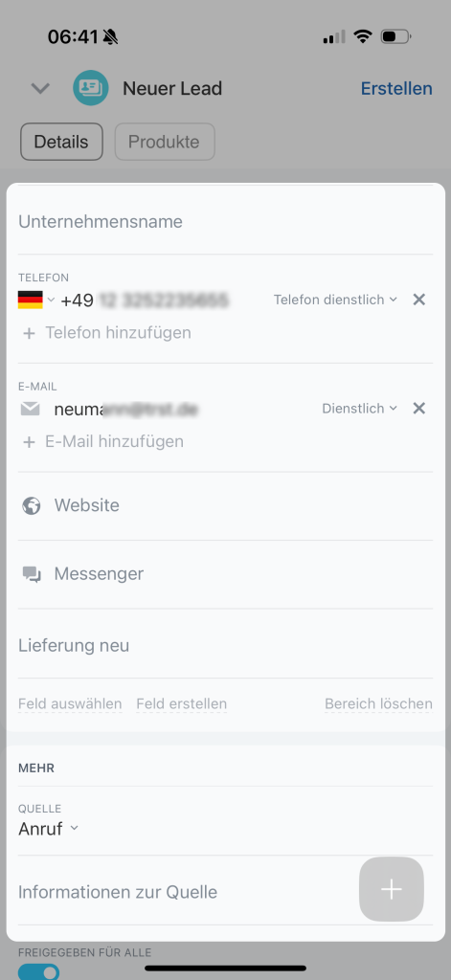Collapse the form with the top-left chevron
The image size is (451, 980).
tap(40, 88)
